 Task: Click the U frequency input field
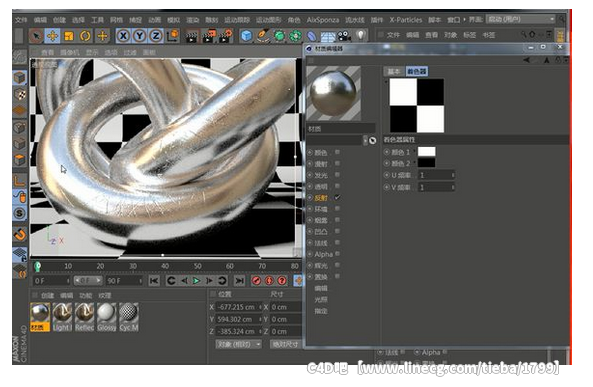436,175
